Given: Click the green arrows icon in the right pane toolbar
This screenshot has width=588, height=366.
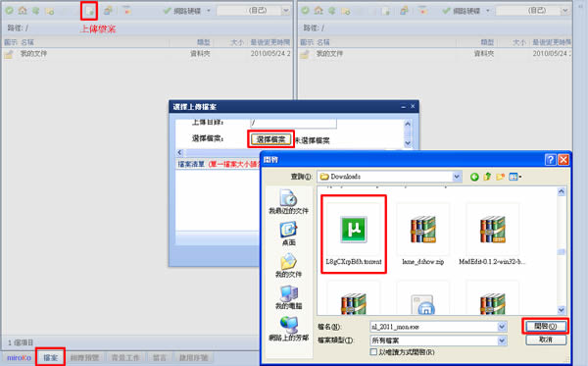Looking at the screenshot, I should [331, 11].
